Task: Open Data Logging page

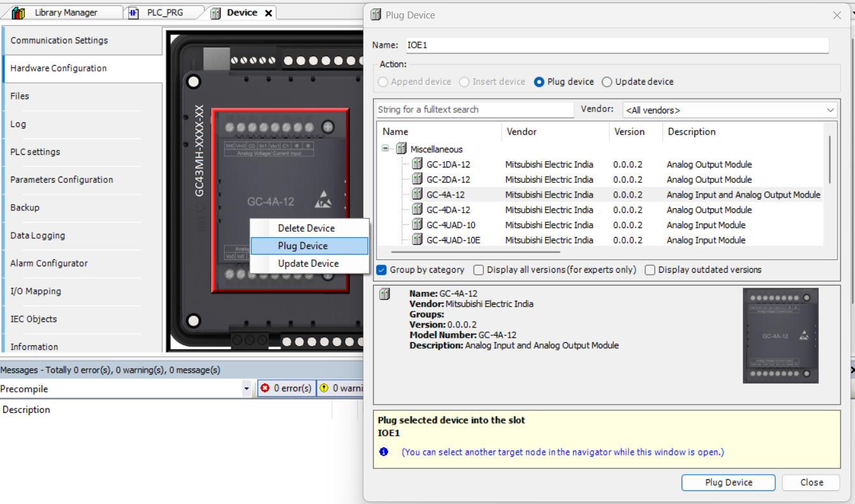Action: [x=83, y=235]
